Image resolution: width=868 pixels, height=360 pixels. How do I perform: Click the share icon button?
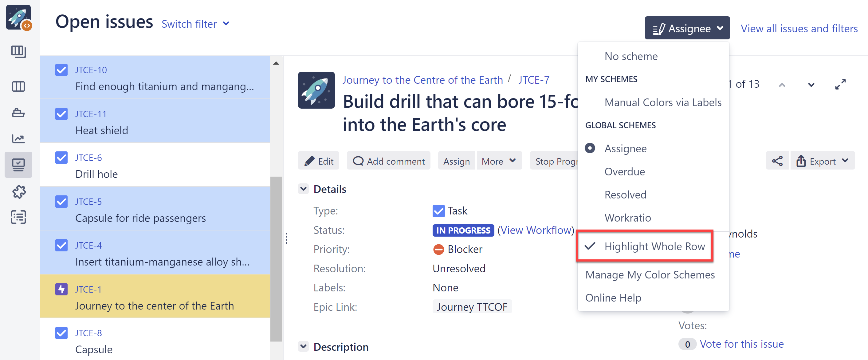(777, 161)
